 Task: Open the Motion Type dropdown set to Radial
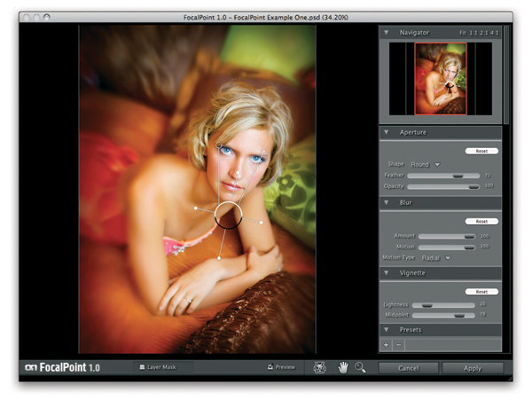tap(435, 258)
